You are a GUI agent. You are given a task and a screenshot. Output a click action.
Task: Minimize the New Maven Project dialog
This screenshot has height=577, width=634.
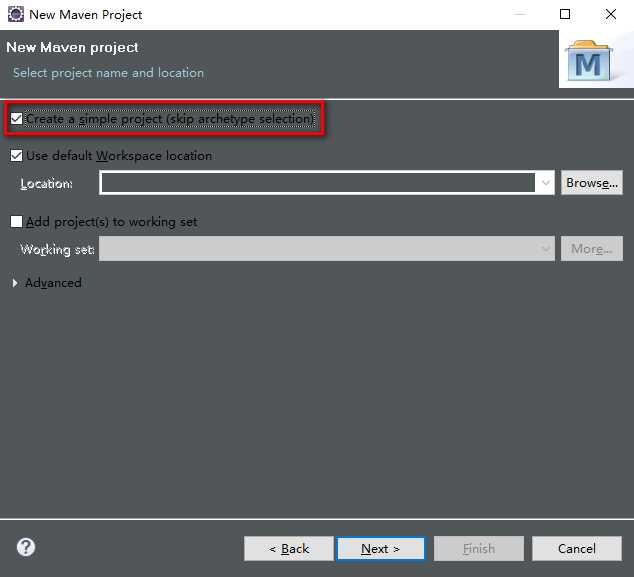coord(520,15)
